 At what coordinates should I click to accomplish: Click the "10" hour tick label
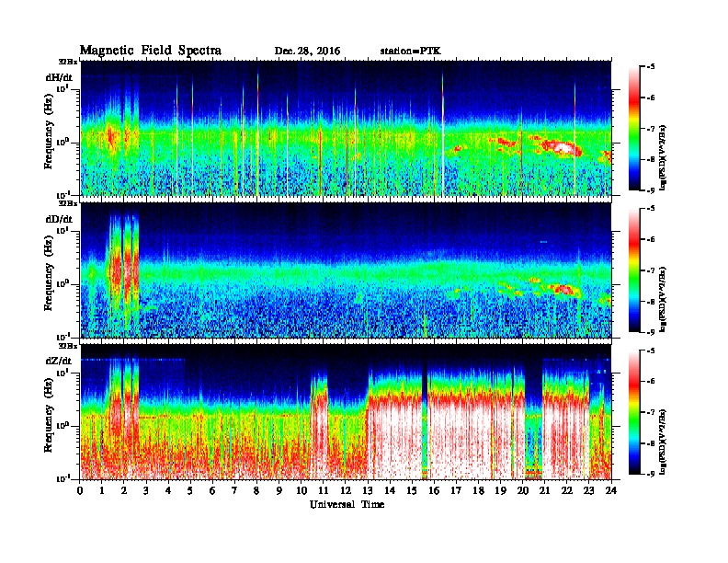click(301, 490)
